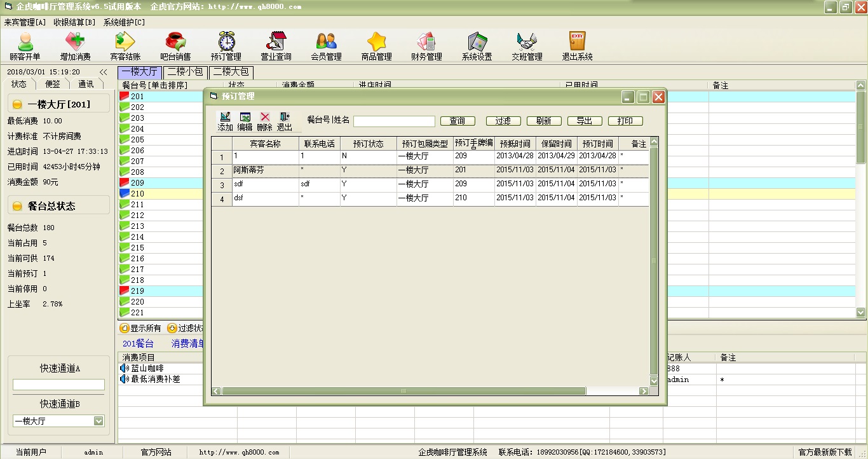The height and width of the screenshot is (459, 868).
Task: Sort by 宾客名称 column header
Action: [x=265, y=144]
